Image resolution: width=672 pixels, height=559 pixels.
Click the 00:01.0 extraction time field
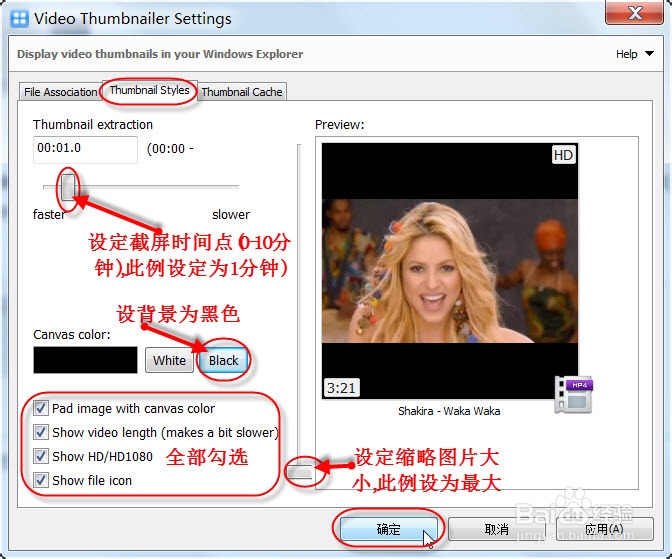pyautogui.click(x=85, y=149)
